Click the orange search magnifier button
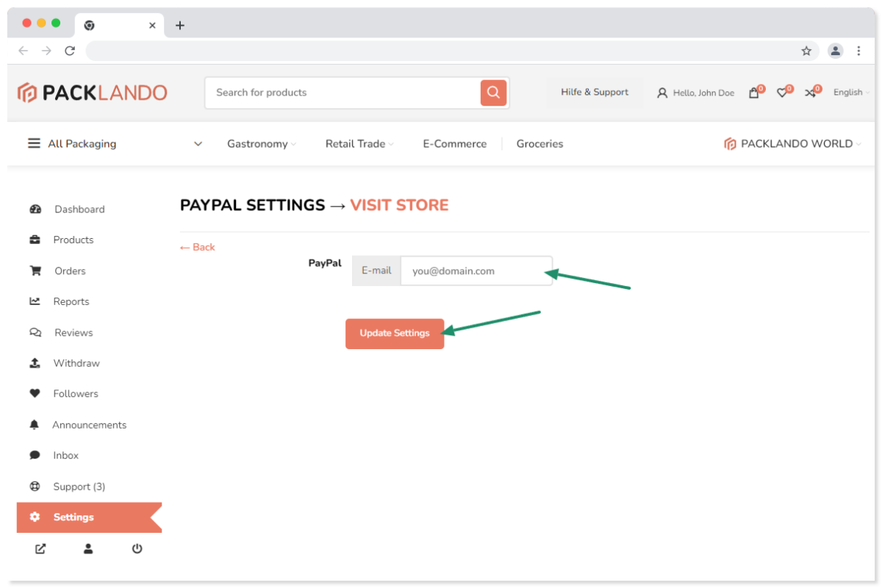The width and height of the screenshot is (882, 588). click(493, 93)
